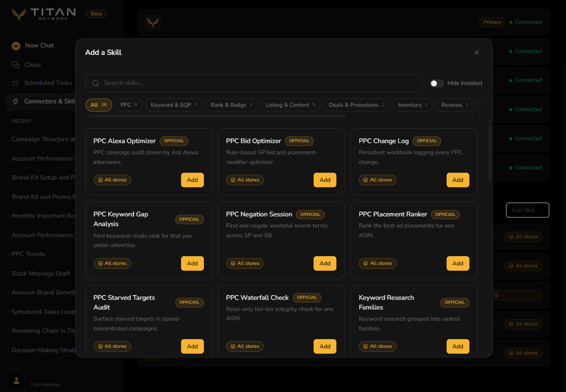Open recent chat Campaign Structure
The height and width of the screenshot is (392, 566).
[x=43, y=139]
